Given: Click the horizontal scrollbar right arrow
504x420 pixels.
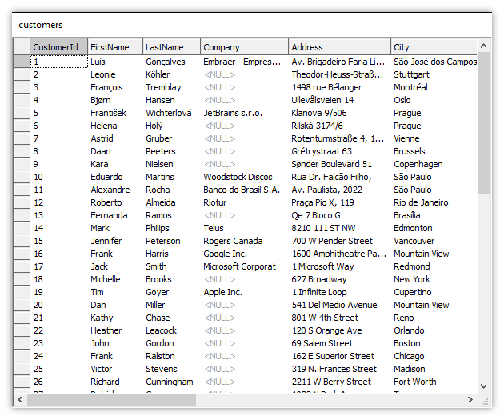Looking at the screenshot, I should [470, 399].
